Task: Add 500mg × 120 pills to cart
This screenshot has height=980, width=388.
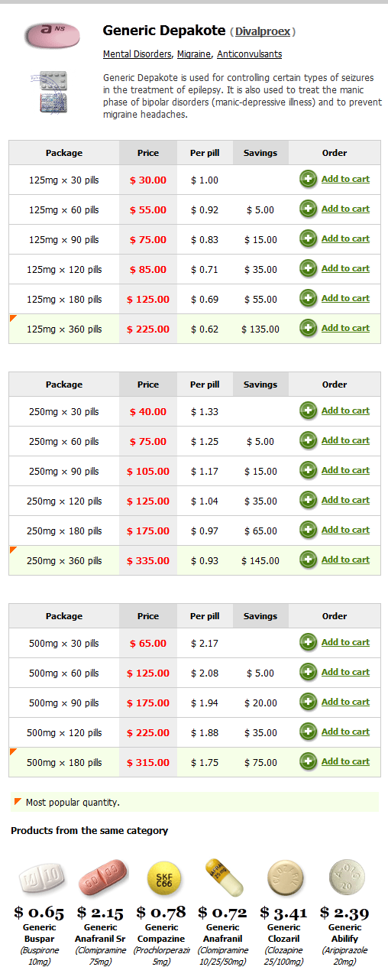Action: (345, 732)
